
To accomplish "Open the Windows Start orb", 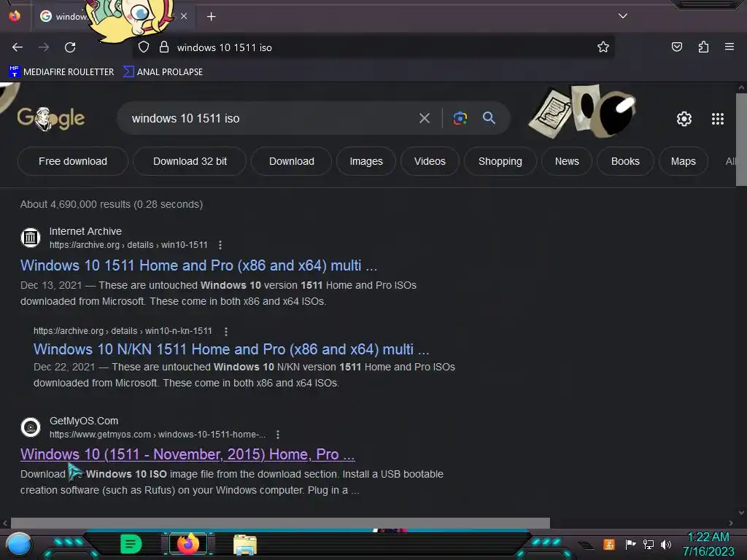I will [19, 544].
